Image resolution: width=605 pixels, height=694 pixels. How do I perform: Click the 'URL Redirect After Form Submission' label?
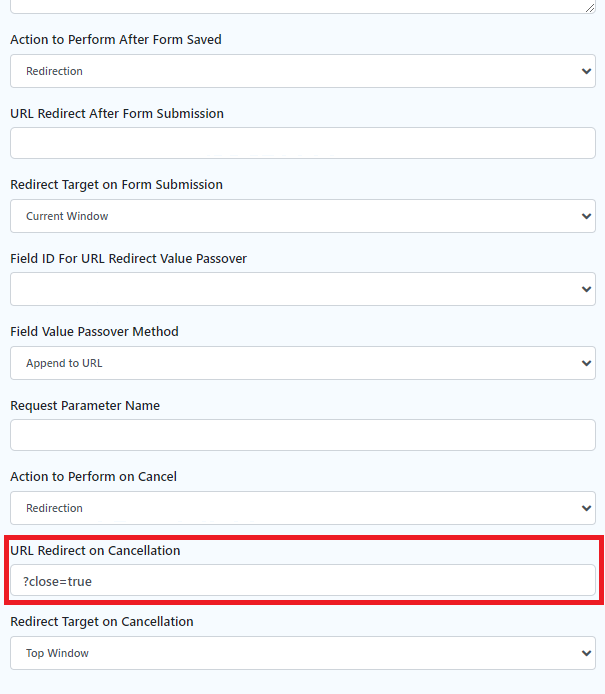(x=117, y=113)
